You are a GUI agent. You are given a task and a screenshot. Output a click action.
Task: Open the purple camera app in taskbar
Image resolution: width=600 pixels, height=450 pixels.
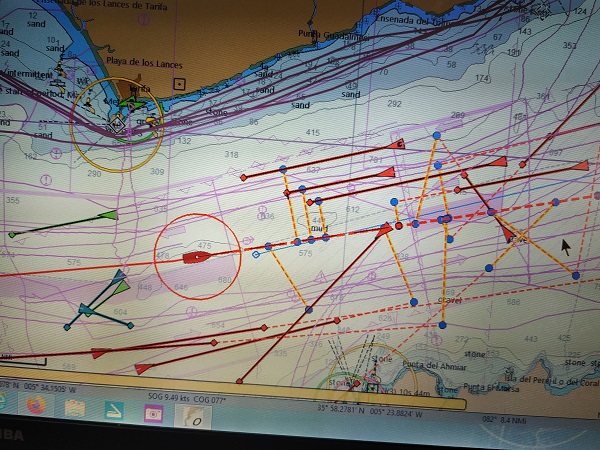tap(153, 414)
